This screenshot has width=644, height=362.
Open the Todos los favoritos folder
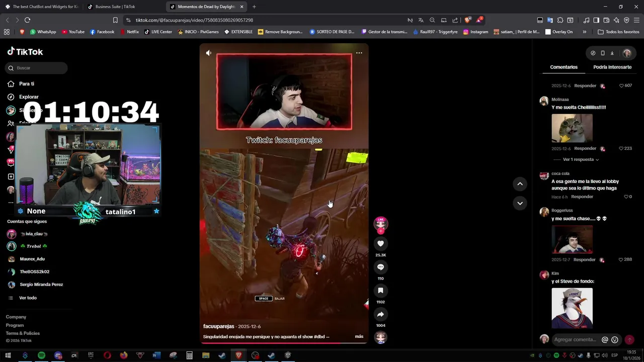pos(618,32)
